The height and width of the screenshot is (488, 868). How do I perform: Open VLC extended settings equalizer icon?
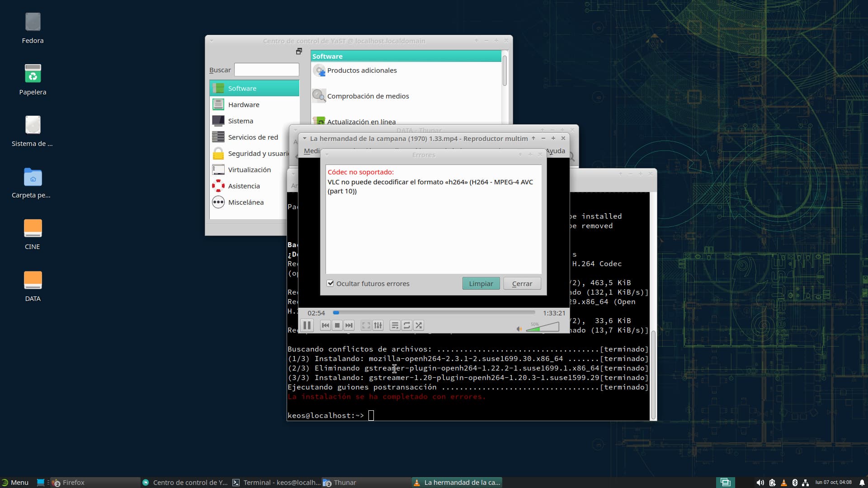pos(378,325)
